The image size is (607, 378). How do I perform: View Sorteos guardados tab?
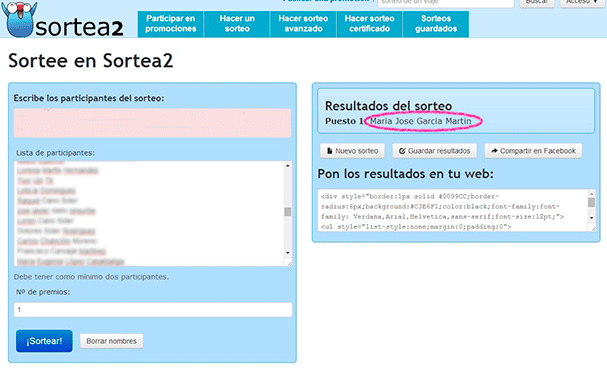[x=436, y=24]
